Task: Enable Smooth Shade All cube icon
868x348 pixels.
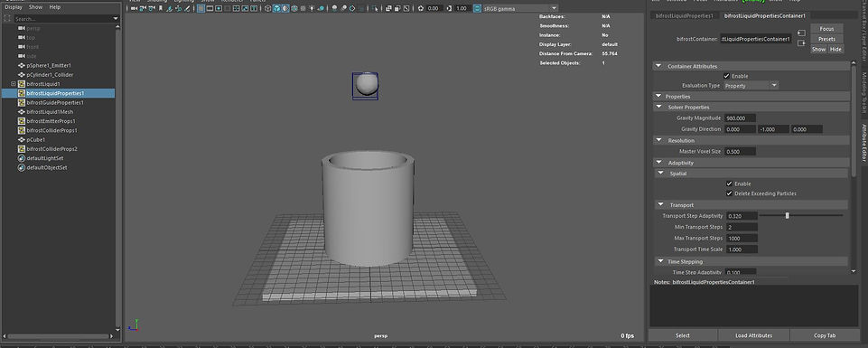Action: tap(276, 8)
